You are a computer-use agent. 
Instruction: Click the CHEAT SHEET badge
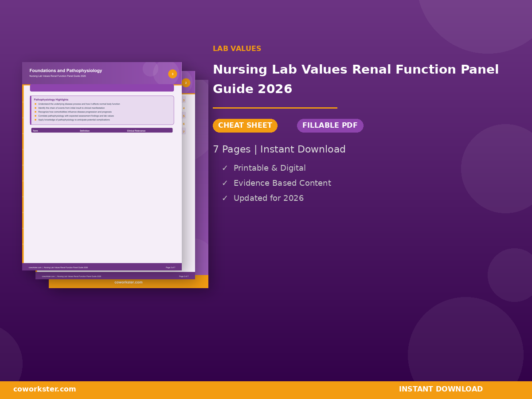pos(245,125)
